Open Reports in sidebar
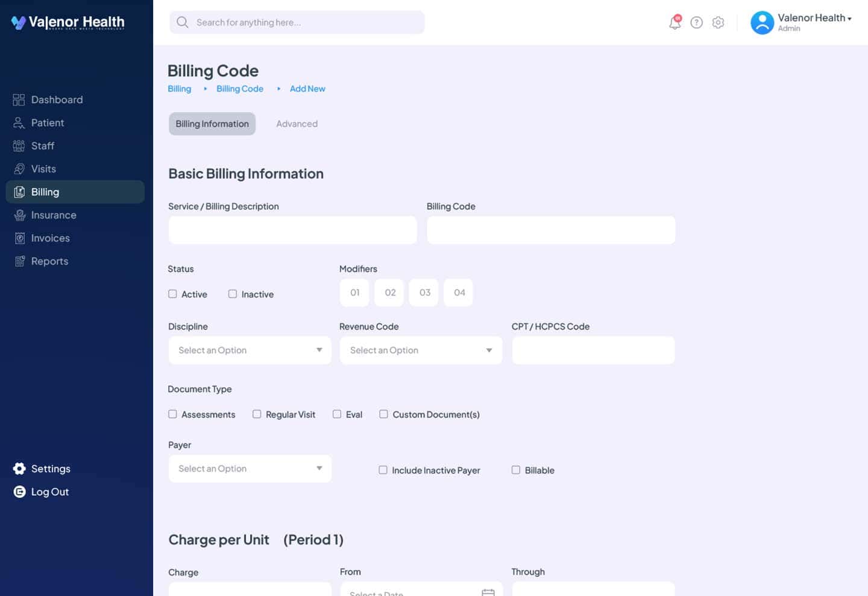868x596 pixels. [x=49, y=261]
